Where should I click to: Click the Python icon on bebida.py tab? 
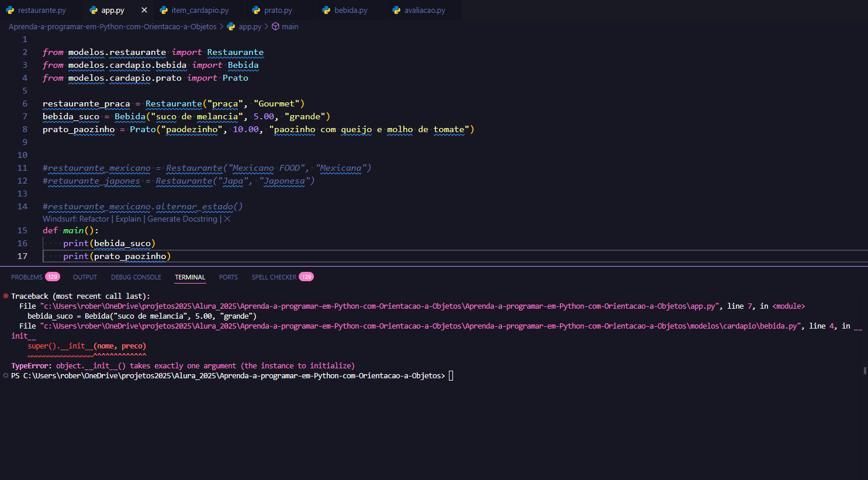point(326,10)
